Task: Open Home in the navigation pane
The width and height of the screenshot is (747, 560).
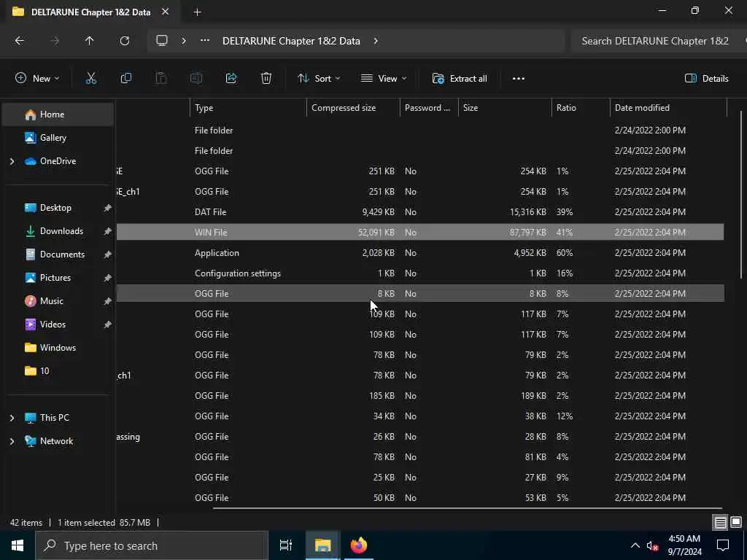Action: pos(57,114)
